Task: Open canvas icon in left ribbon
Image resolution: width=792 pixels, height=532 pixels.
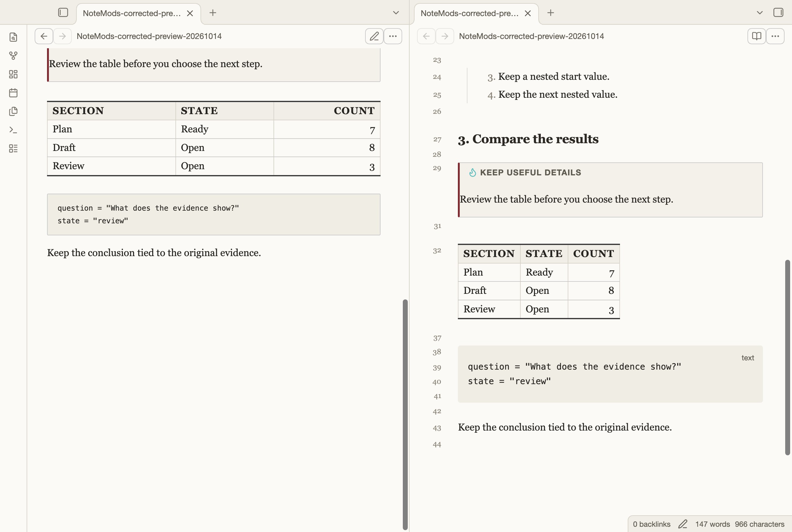Action: pos(13,74)
